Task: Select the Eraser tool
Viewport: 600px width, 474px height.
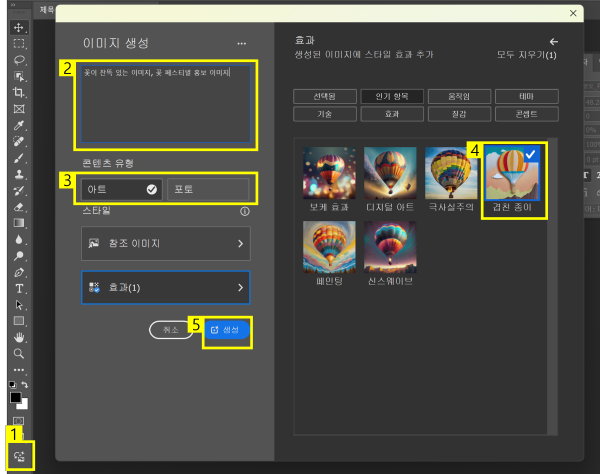Action: click(18, 207)
